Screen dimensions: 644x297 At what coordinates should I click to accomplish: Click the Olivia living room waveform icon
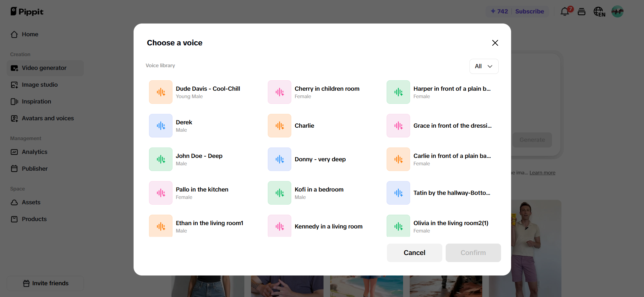coord(398,226)
